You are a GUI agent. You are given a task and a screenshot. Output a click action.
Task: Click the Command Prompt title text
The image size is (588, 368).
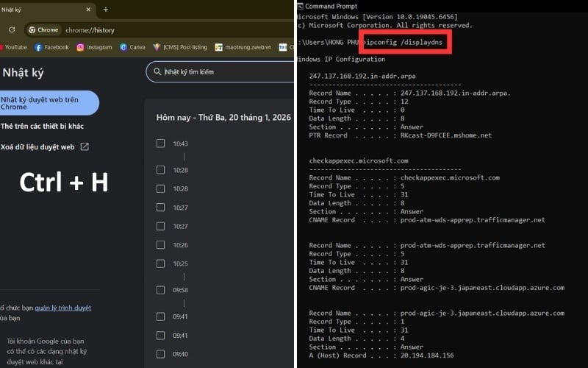click(331, 6)
